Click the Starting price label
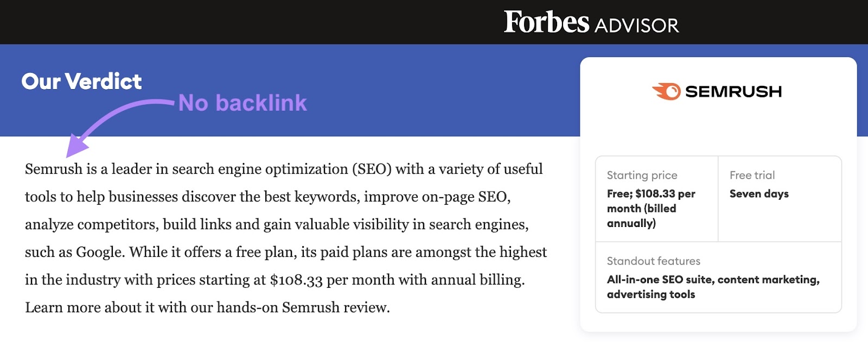The image size is (868, 347). click(x=642, y=175)
